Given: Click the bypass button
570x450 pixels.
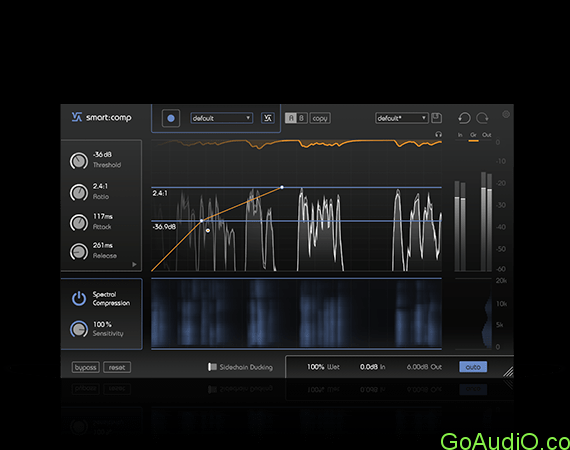Looking at the screenshot, I should click(85, 367).
